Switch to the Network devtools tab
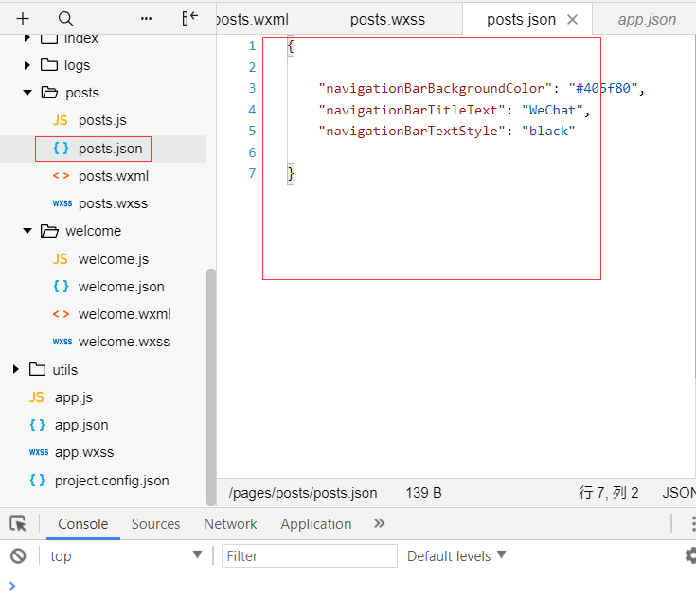 [x=230, y=524]
